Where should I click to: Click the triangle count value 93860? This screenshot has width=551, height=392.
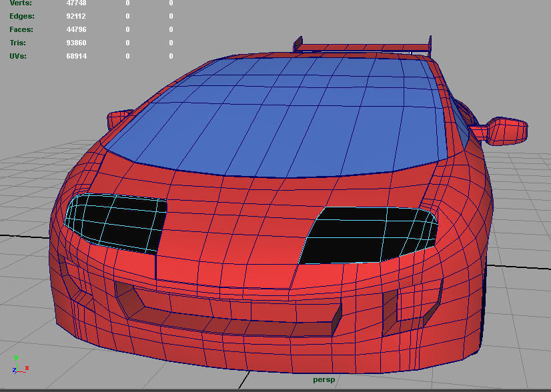click(76, 43)
